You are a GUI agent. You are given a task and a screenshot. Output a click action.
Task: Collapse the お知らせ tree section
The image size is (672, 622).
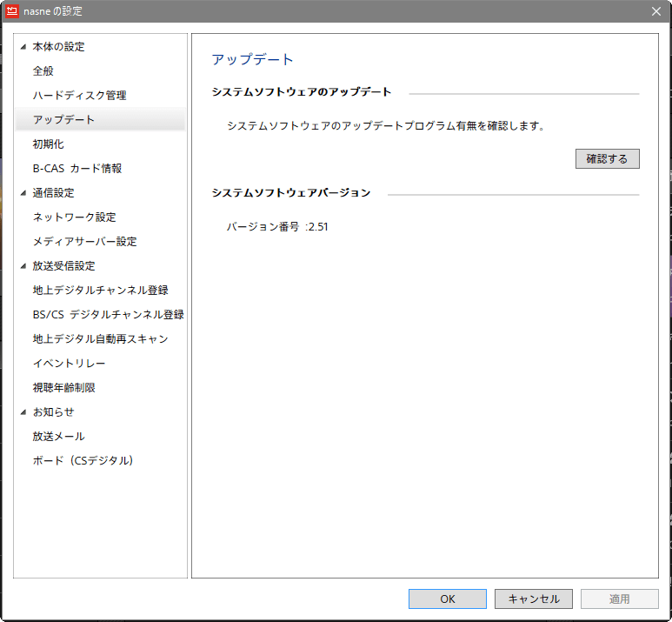point(23,412)
